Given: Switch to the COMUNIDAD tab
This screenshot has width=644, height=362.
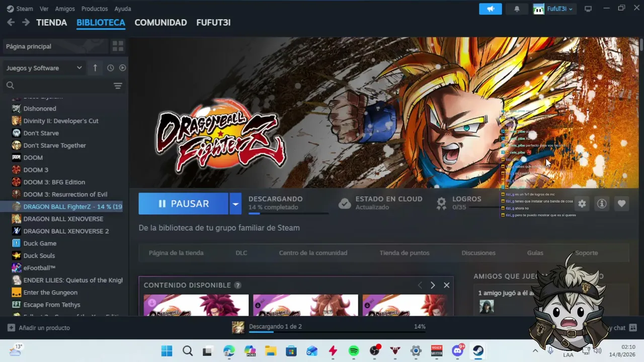Looking at the screenshot, I should tap(160, 23).
